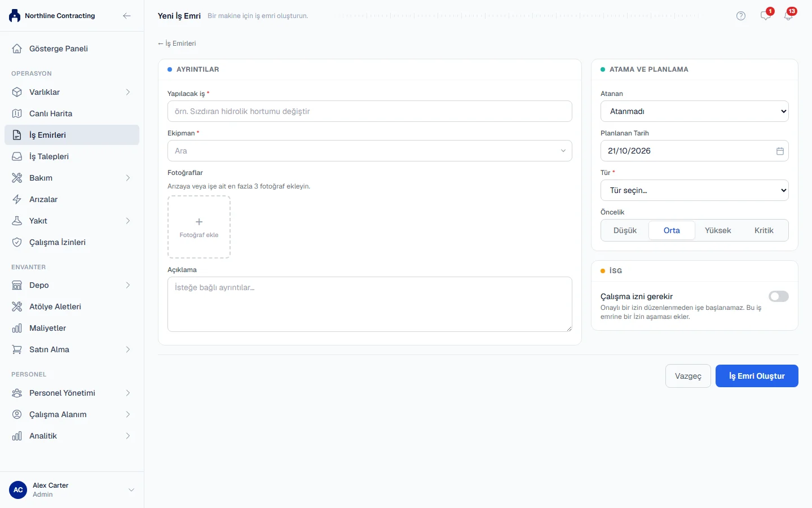The image size is (812, 508).
Task: Go back via ← İş Emirleri link
Action: pyautogui.click(x=177, y=43)
